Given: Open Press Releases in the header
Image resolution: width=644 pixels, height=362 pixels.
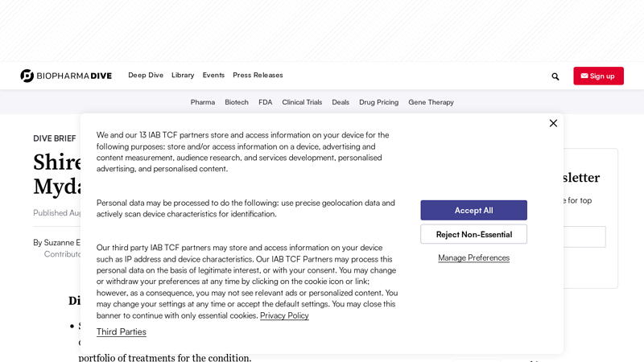Looking at the screenshot, I should pyautogui.click(x=258, y=75).
